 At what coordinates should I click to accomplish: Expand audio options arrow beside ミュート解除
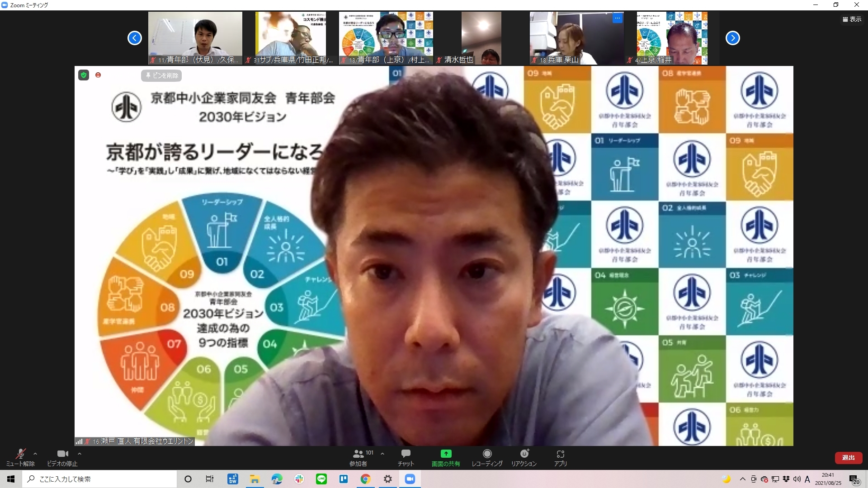click(x=35, y=454)
